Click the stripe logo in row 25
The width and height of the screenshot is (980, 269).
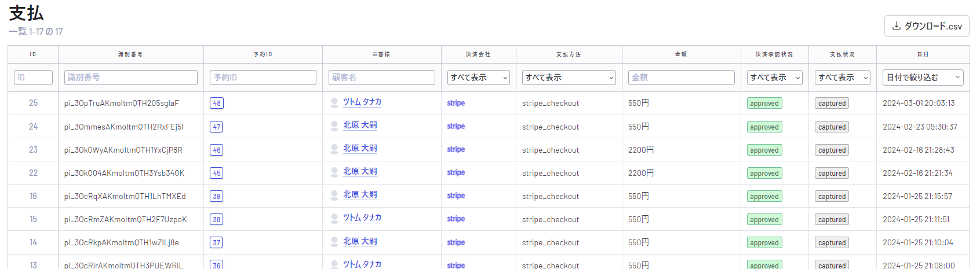tap(456, 103)
